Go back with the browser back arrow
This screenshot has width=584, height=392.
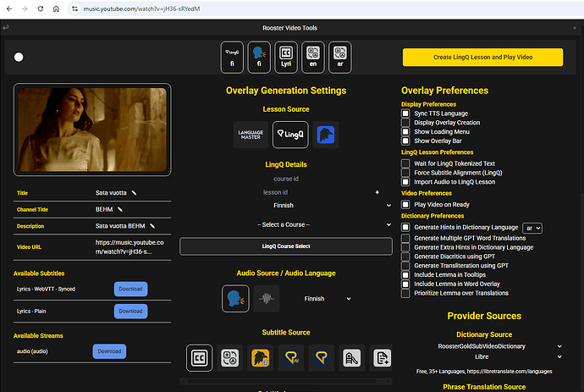click(x=9, y=8)
